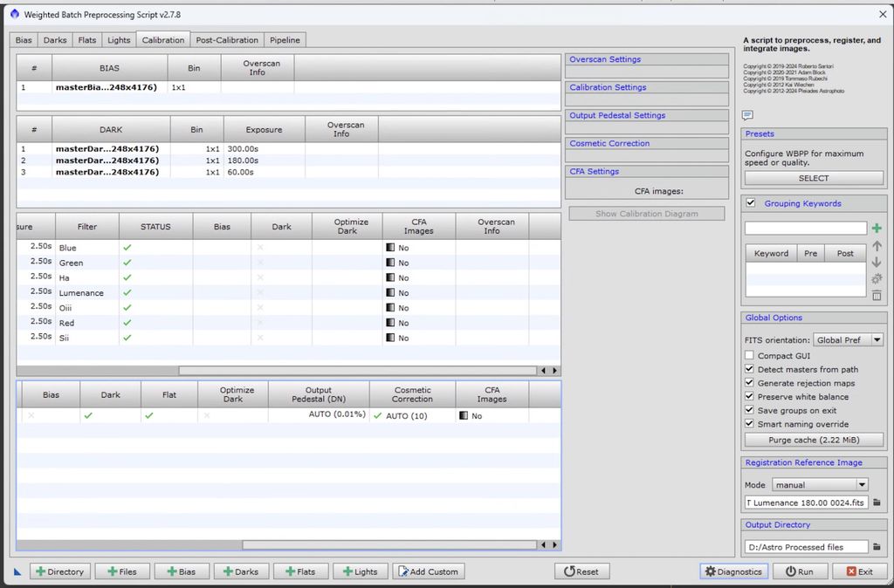Screen dimensions: 894x588
Task: Click the presets SELECT button
Action: click(814, 178)
